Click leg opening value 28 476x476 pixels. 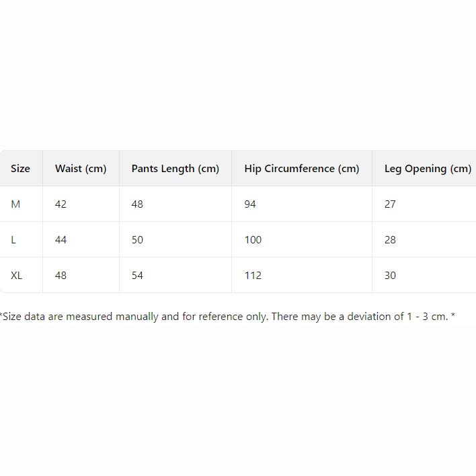(390, 240)
